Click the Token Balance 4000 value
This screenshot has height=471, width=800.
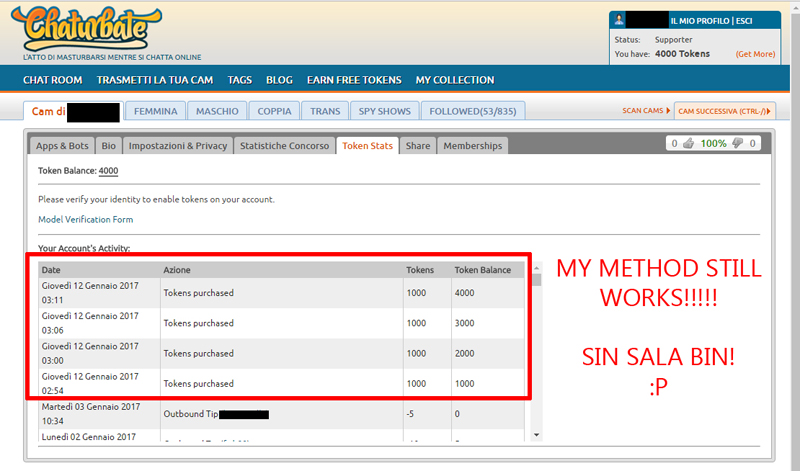click(x=108, y=171)
